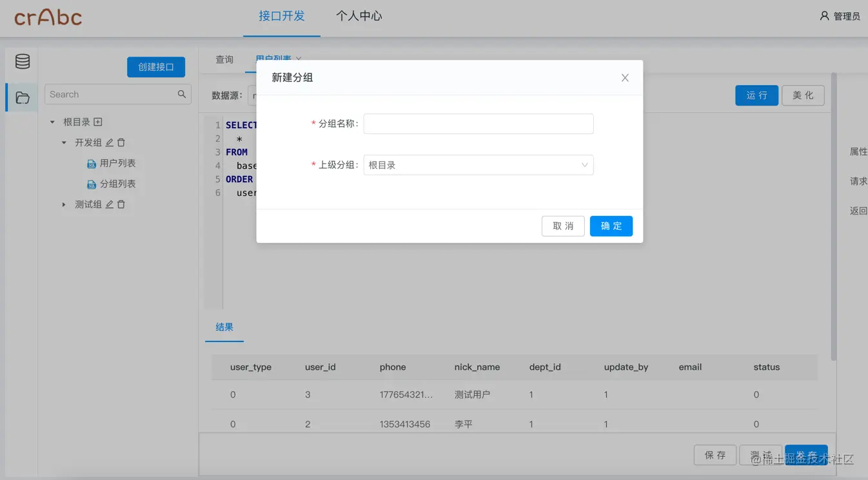Click the 李平 cell in the results
This screenshot has width=868, height=480.
click(464, 424)
